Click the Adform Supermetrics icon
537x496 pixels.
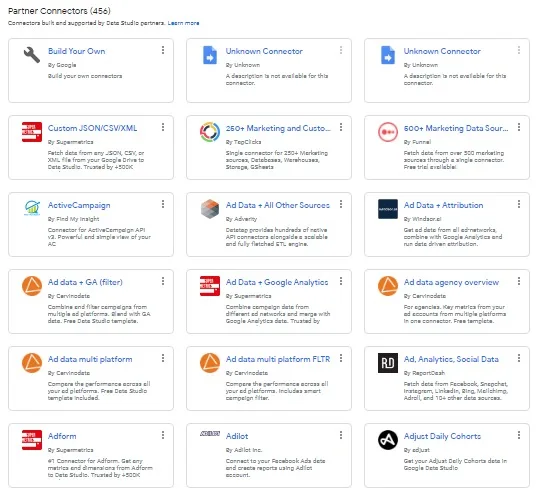[32, 440]
